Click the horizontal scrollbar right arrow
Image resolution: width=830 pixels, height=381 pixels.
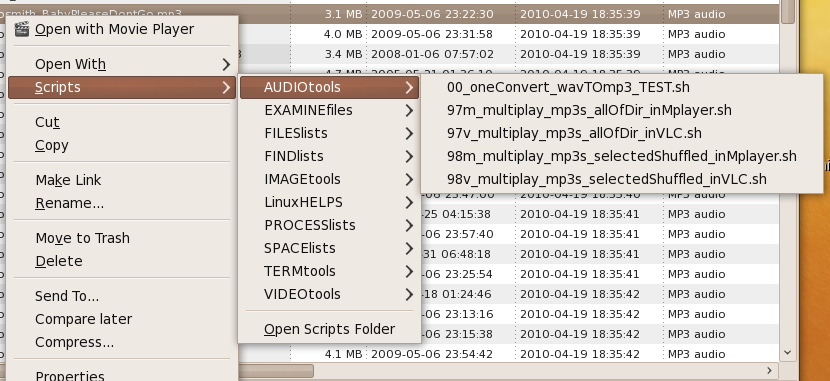point(769,370)
